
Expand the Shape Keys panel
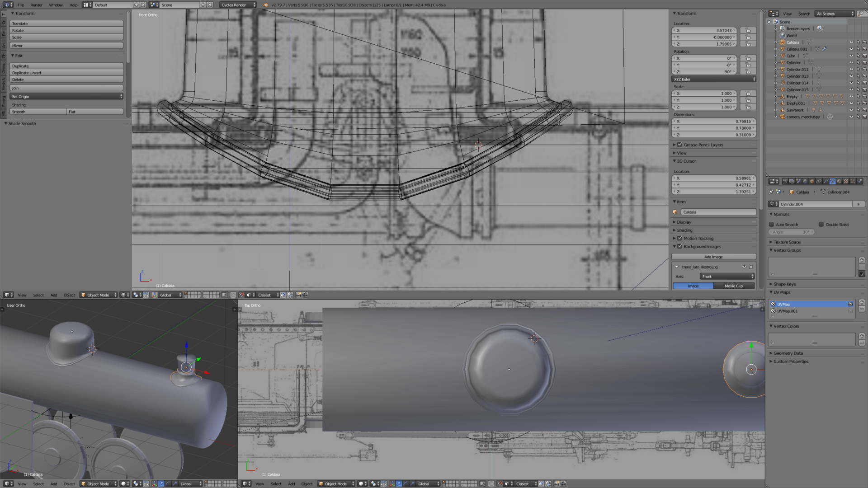[784, 284]
